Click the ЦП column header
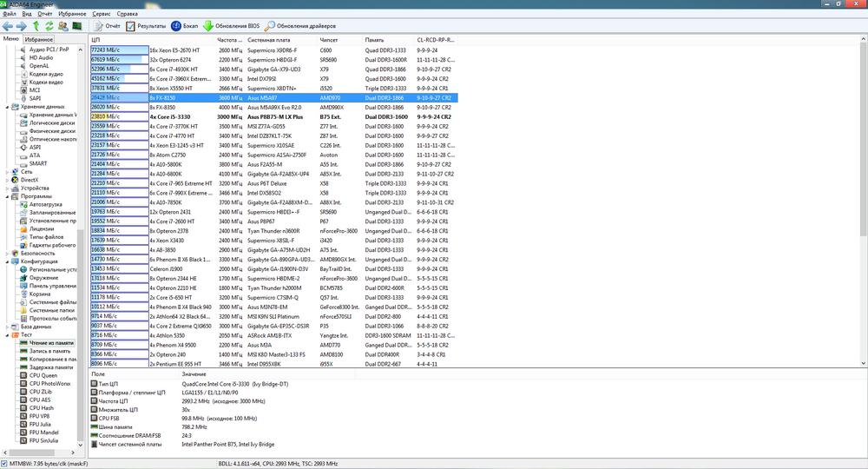868x469 pixels. pos(153,40)
